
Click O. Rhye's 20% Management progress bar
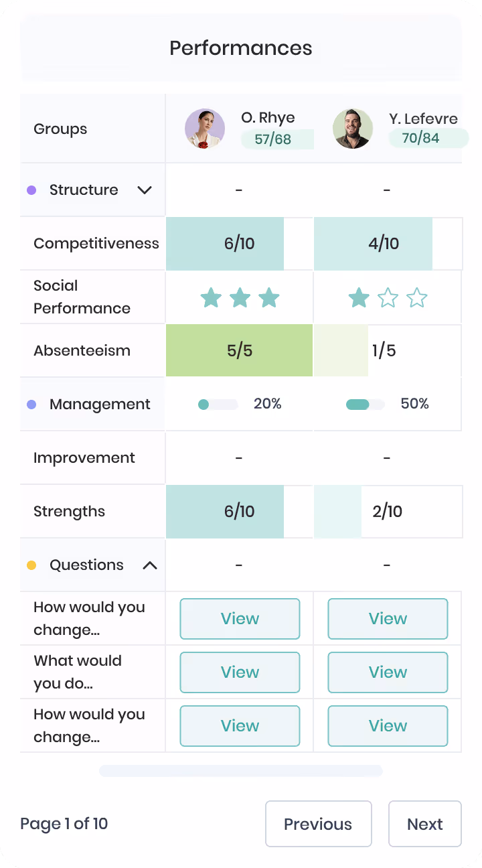(x=218, y=405)
